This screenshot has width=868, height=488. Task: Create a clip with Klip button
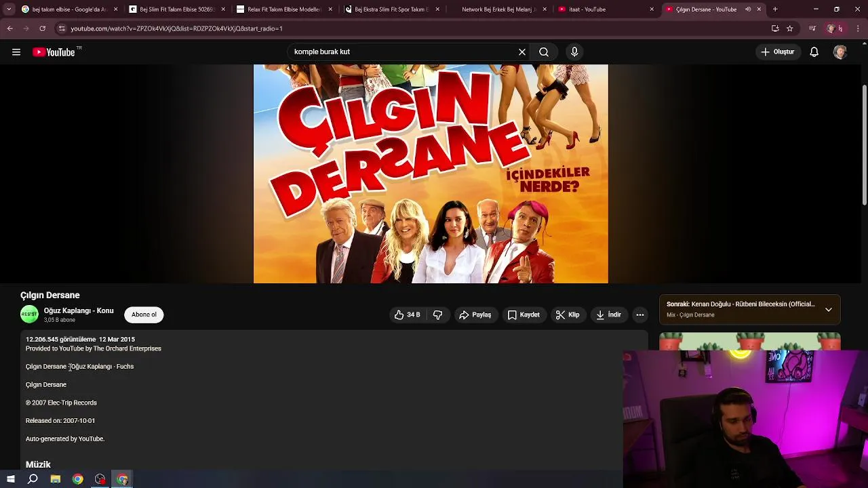tap(568, 314)
